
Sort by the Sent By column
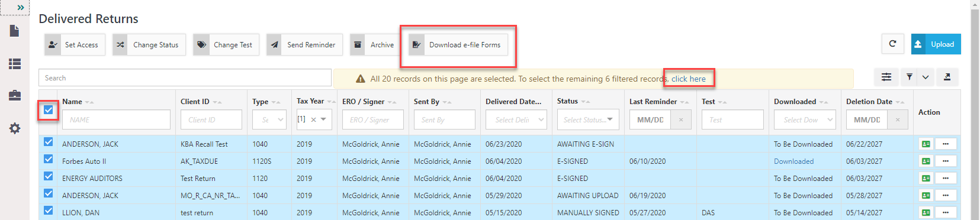pos(447,102)
